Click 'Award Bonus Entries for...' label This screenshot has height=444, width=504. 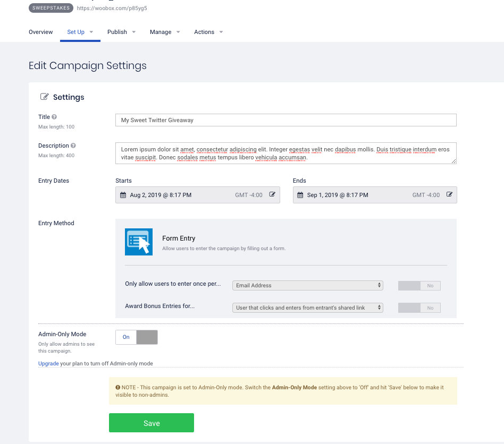pyautogui.click(x=159, y=306)
